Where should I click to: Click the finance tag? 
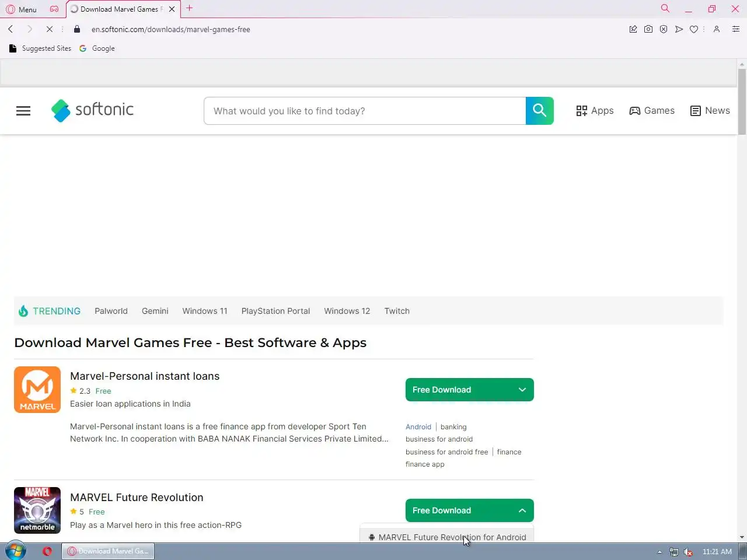click(x=509, y=452)
